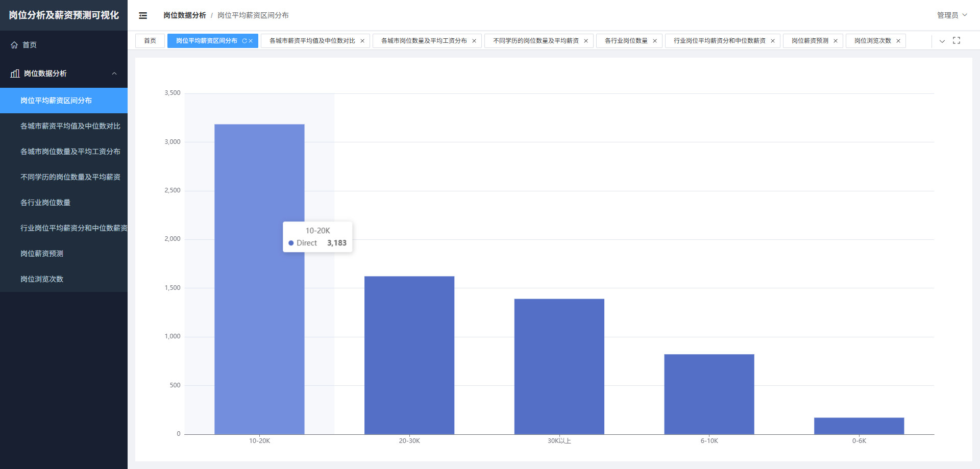Image resolution: width=980 pixels, height=469 pixels.
Task: Click the 20-30K bar in chart
Action: (409, 355)
